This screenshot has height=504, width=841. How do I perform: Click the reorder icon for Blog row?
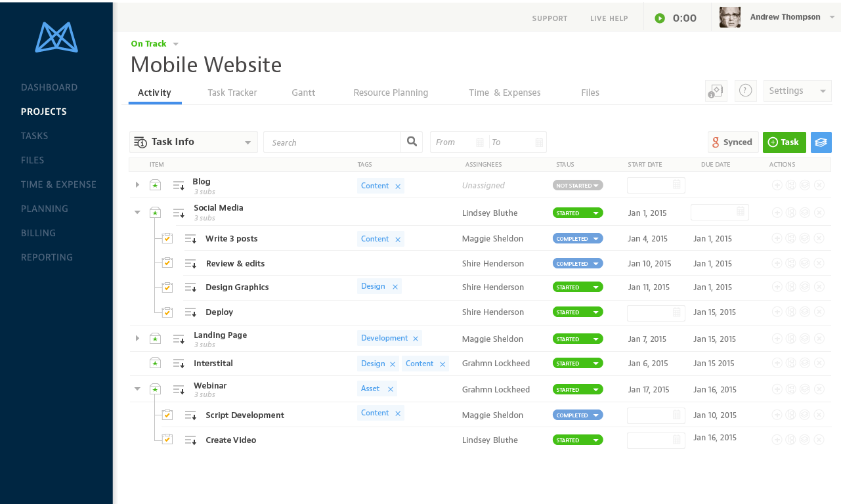coord(179,186)
